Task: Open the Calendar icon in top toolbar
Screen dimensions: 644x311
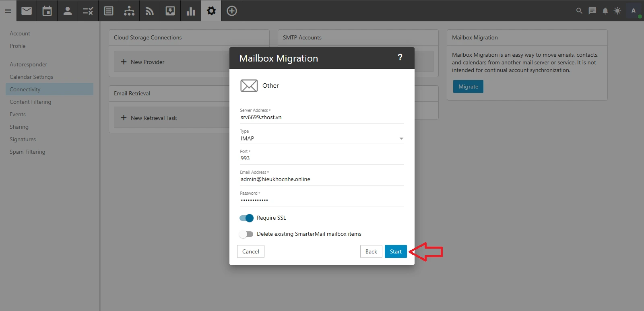Action: [47, 11]
